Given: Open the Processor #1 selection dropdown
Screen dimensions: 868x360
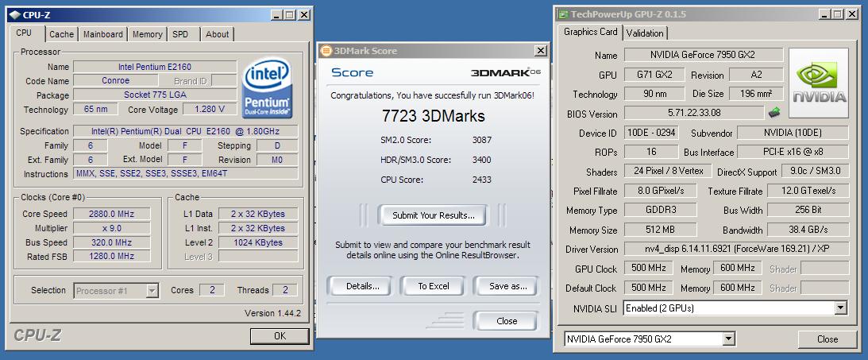Looking at the screenshot, I should coord(116,290).
